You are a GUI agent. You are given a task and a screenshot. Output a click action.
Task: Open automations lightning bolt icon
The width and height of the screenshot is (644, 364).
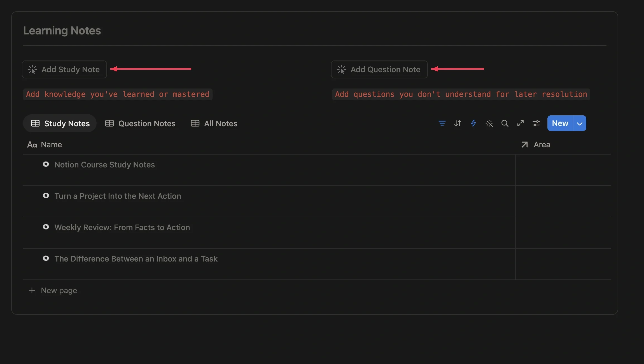473,123
